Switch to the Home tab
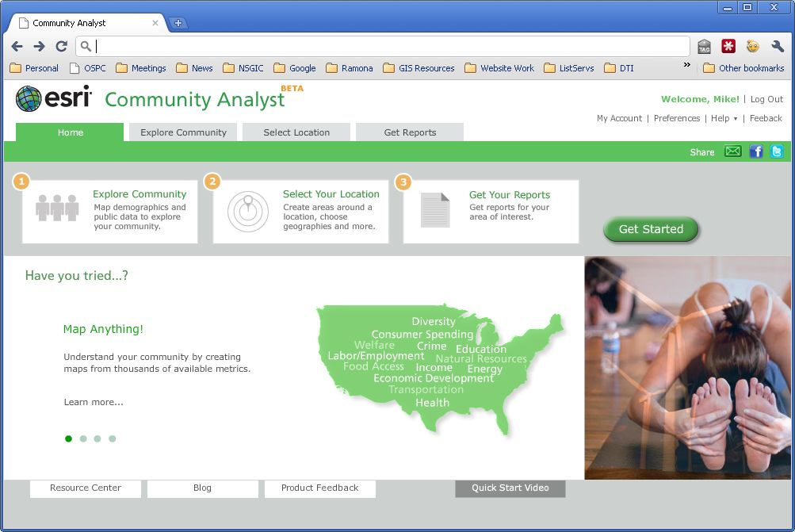Image resolution: width=795 pixels, height=532 pixels. [x=70, y=132]
